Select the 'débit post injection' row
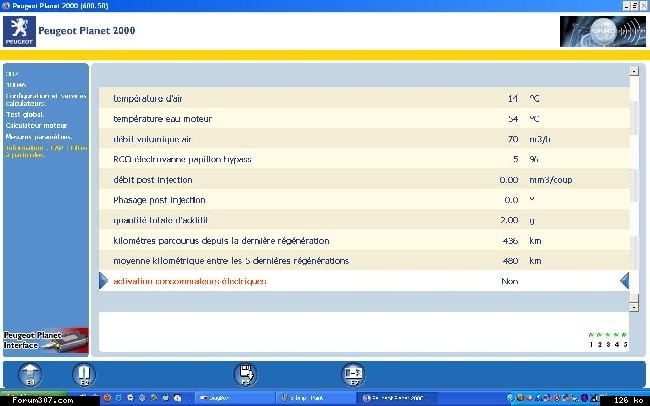 364,180
